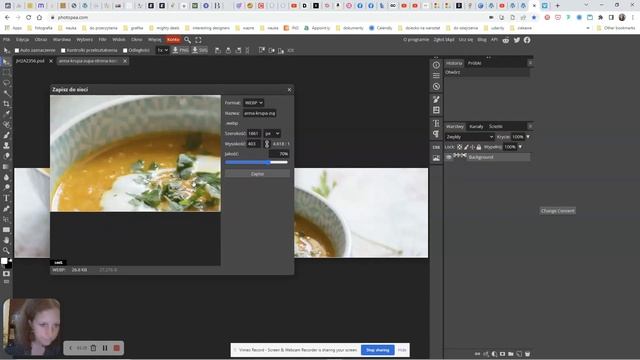Image resolution: width=640 pixels, height=360 pixels.
Task: Select the Move tool in the toolbar
Action: tap(6, 62)
